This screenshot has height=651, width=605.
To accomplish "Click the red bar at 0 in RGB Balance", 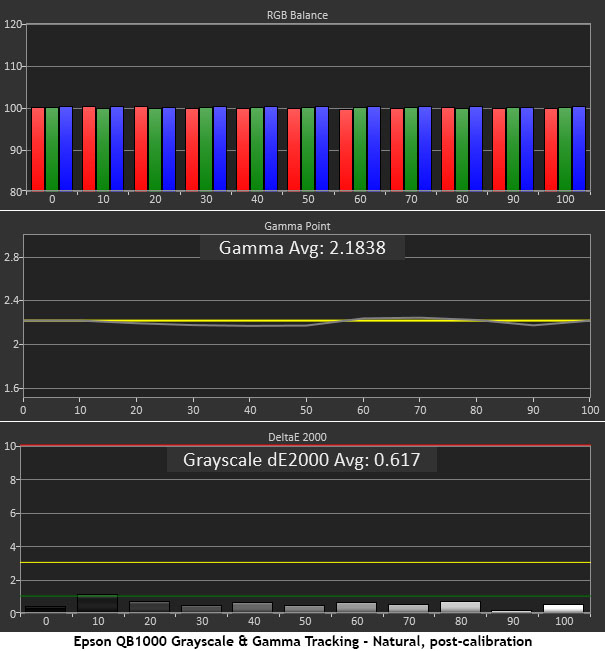I will (x=38, y=149).
